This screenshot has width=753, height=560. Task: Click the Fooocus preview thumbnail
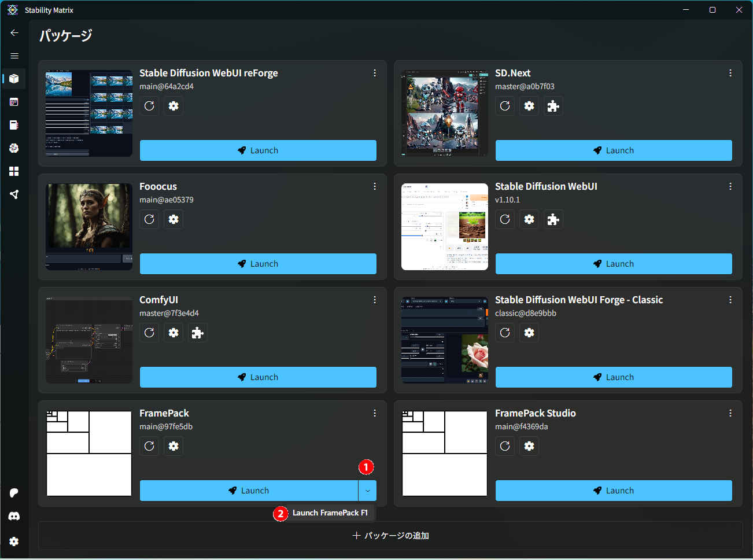coord(89,226)
